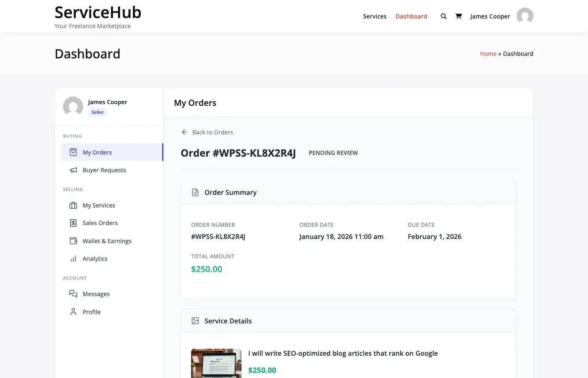Open the Services menu item
The width and height of the screenshot is (588, 378).
375,16
